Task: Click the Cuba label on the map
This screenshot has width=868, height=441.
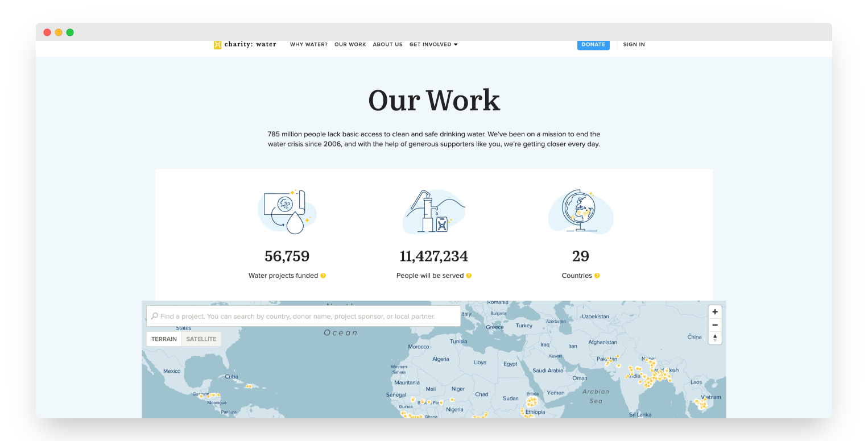Action: tap(231, 377)
